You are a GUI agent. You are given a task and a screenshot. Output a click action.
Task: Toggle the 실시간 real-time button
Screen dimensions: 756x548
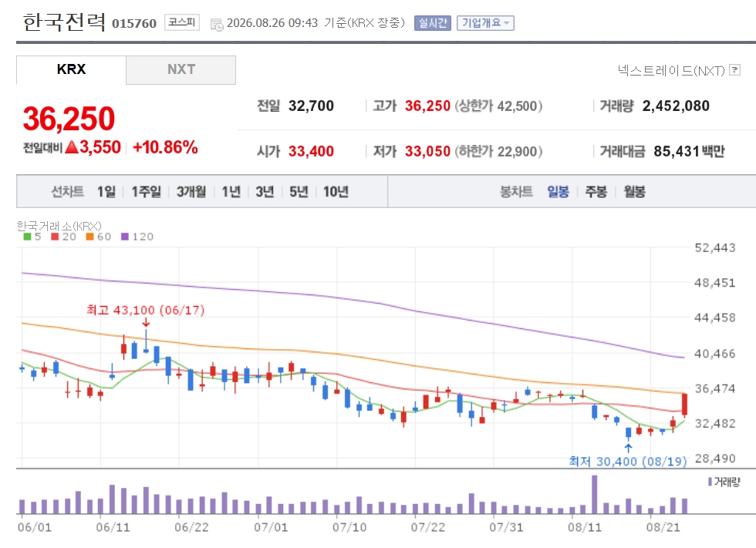(x=433, y=23)
